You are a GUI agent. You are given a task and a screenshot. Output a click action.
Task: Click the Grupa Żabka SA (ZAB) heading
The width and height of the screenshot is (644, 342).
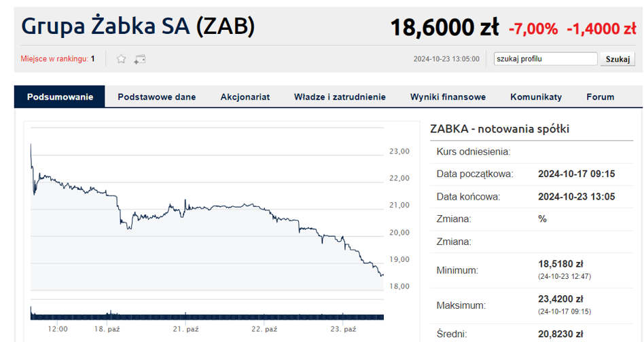[x=139, y=26]
